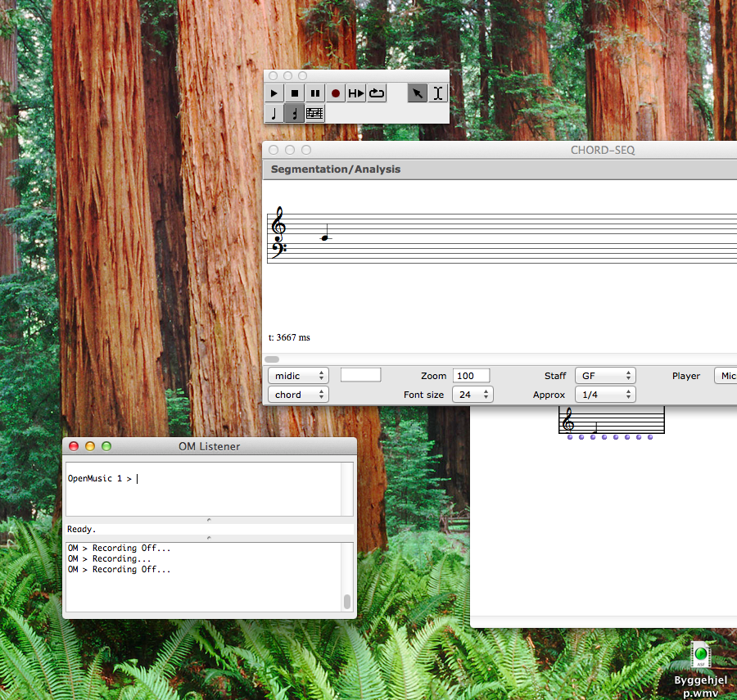Pause playback in the palette

(x=315, y=93)
